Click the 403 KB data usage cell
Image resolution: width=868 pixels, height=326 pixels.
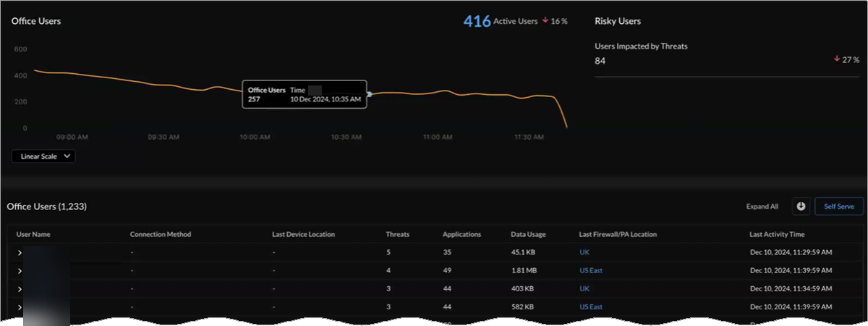click(522, 288)
